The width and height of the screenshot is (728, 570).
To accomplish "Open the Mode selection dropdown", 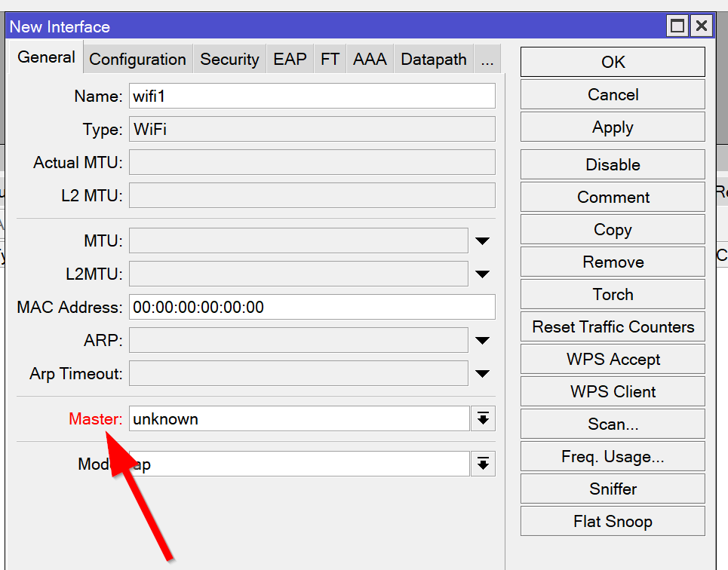I will [483, 464].
